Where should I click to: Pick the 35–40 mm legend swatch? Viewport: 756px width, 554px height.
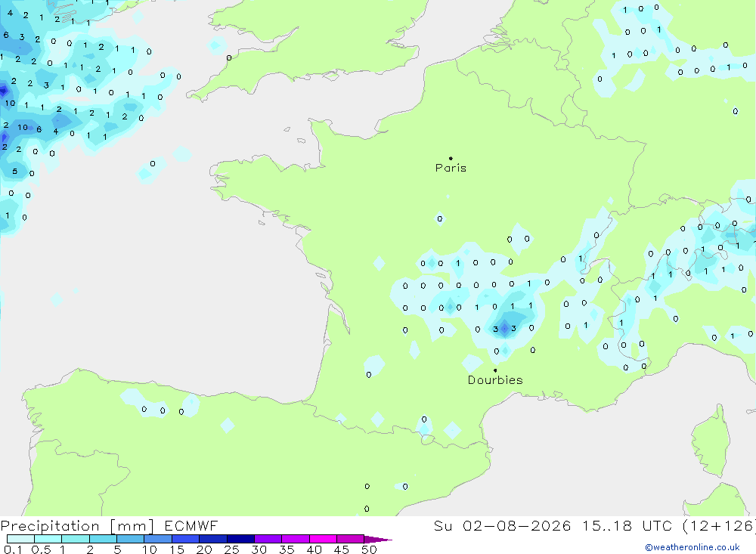[x=296, y=539]
